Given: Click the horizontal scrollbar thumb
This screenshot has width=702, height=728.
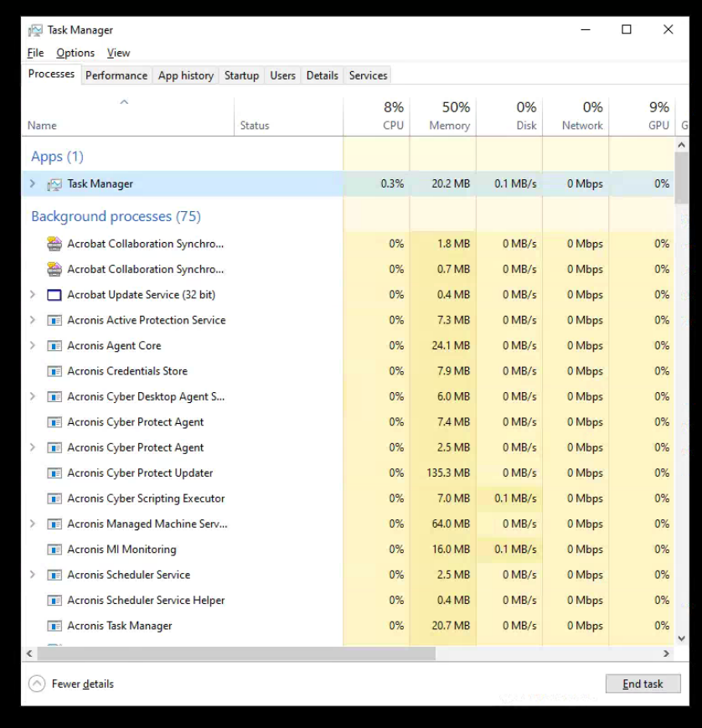Looking at the screenshot, I should pyautogui.click(x=236, y=653).
